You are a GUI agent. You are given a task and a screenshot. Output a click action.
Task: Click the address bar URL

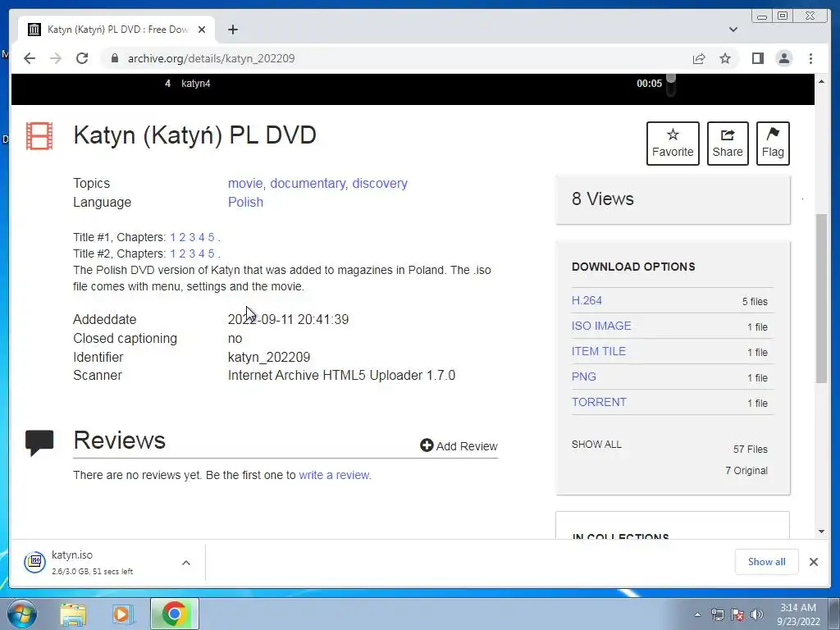point(211,58)
